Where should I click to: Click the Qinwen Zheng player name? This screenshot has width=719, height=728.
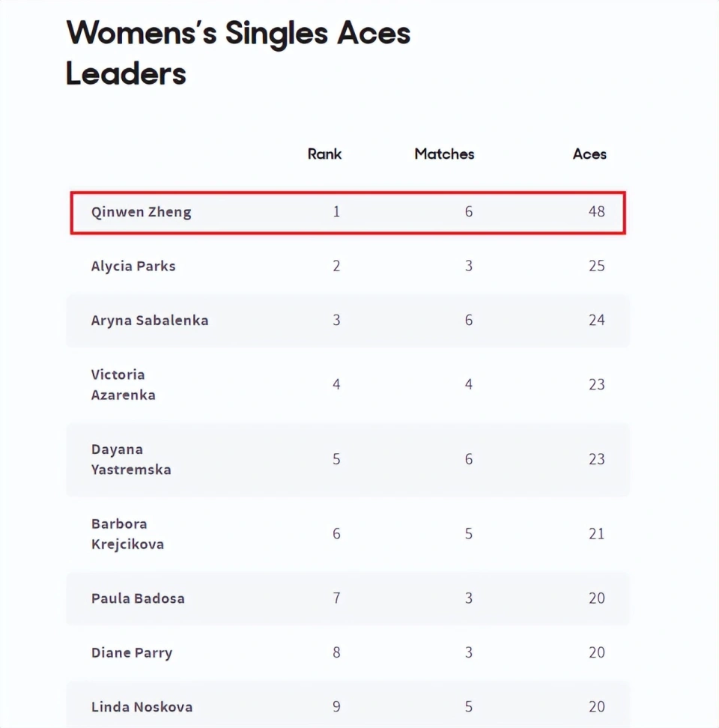141,212
